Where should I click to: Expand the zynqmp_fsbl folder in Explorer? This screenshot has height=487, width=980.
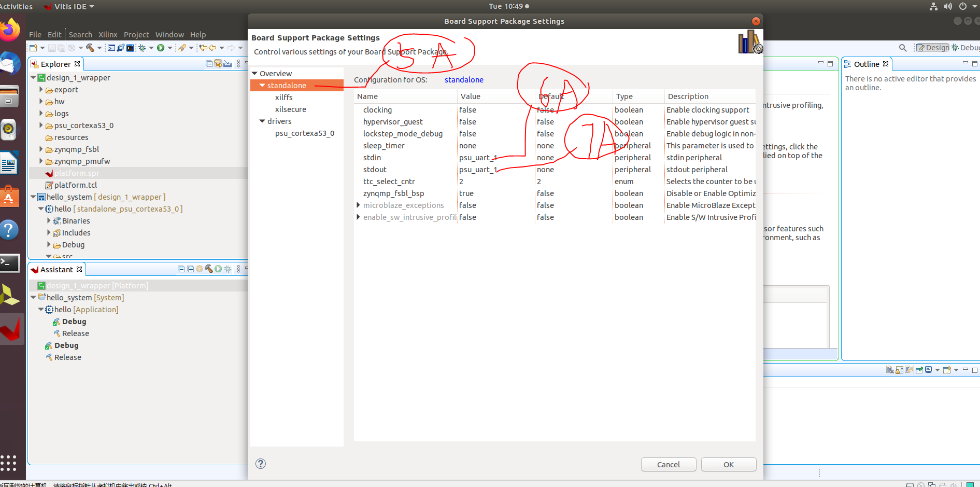pos(41,149)
